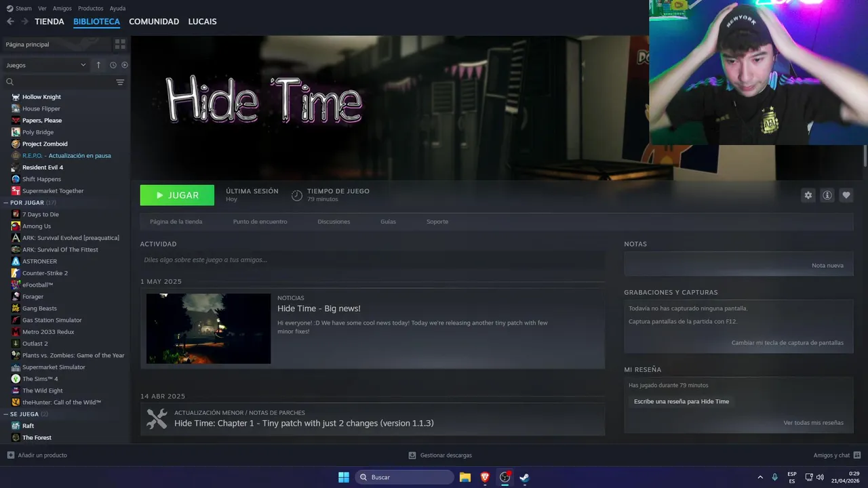Image resolution: width=868 pixels, height=488 pixels.
Task: Open Brave browser from the taskbar
Action: 485,477
